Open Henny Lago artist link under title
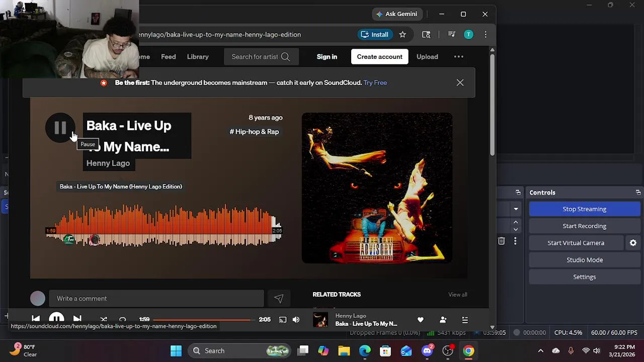Image resolution: width=644 pixels, height=362 pixels. pyautogui.click(x=108, y=163)
